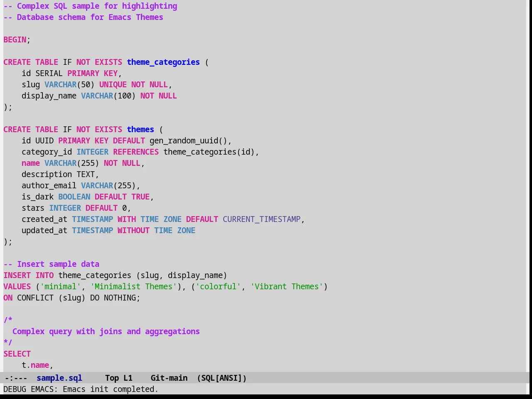Click the VALUES keyword
Viewport: 532px width, 399px height.
(17, 286)
